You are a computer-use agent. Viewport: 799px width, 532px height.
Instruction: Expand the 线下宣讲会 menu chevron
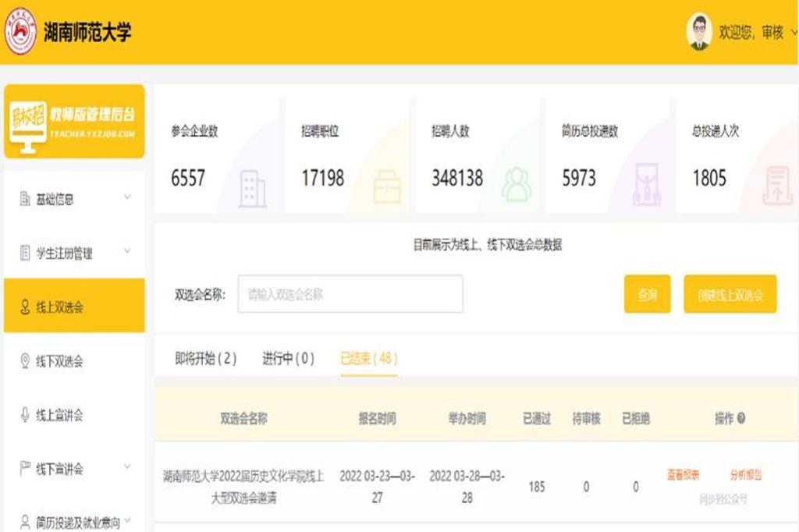point(127,468)
